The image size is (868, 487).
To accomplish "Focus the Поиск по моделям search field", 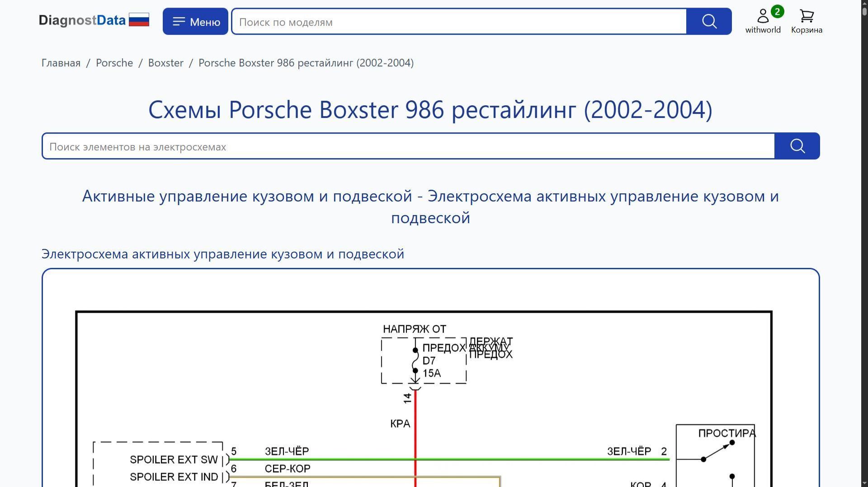I will pyautogui.click(x=459, y=22).
